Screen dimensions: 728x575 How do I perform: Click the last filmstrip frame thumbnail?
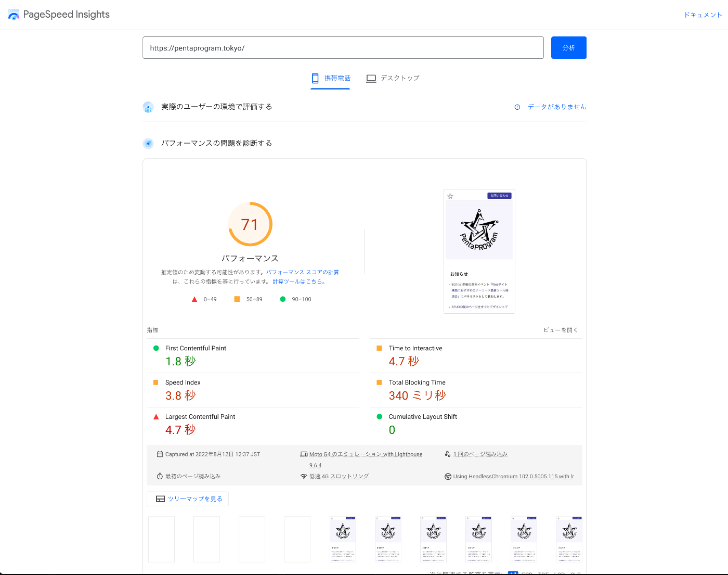(x=569, y=539)
